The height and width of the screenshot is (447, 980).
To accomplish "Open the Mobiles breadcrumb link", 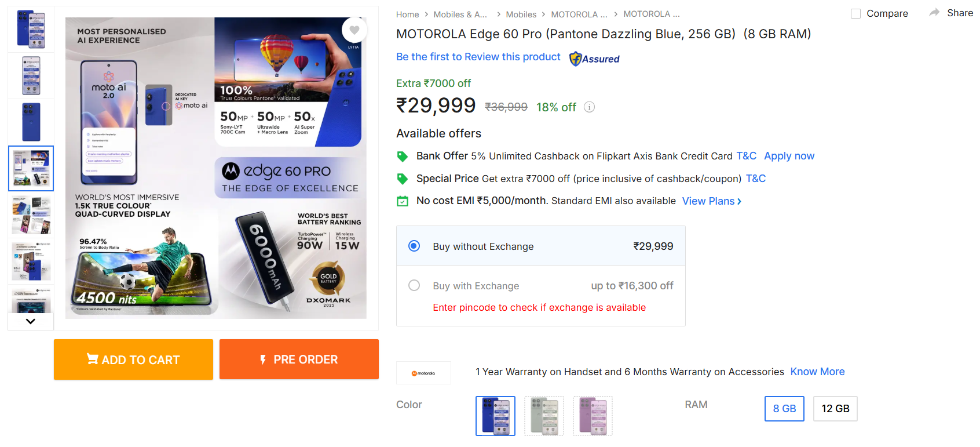I will pos(521,14).
